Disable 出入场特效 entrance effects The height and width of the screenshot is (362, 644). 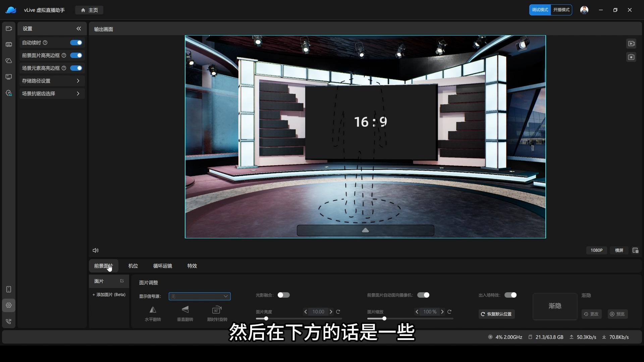[511, 295]
